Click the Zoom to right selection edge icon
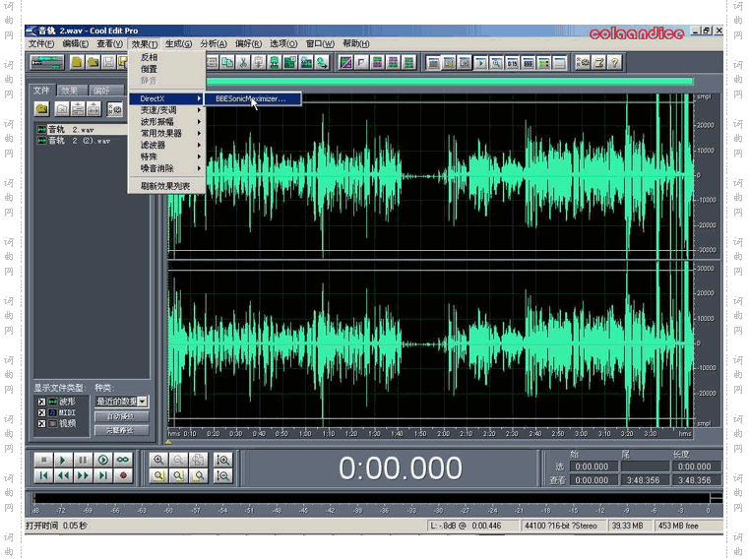The width and height of the screenshot is (748, 560). point(199,475)
